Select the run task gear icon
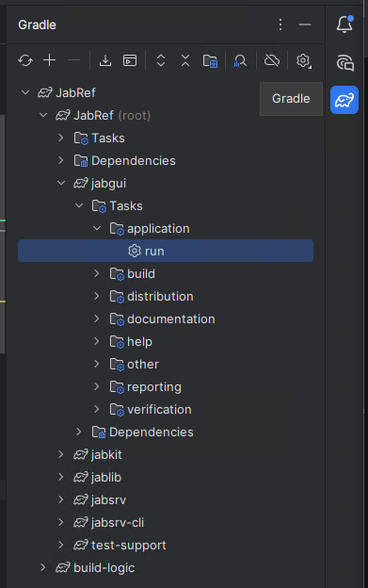This screenshot has height=588, width=368. tap(135, 251)
